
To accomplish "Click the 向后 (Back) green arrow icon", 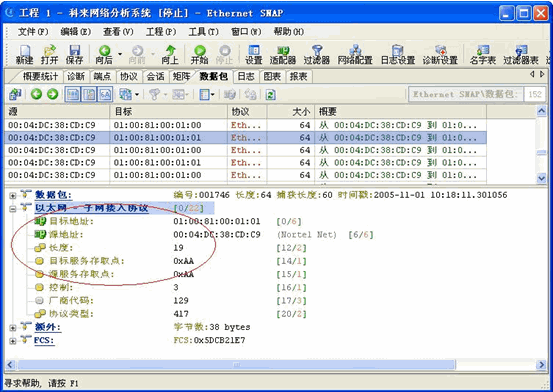I will tap(104, 54).
